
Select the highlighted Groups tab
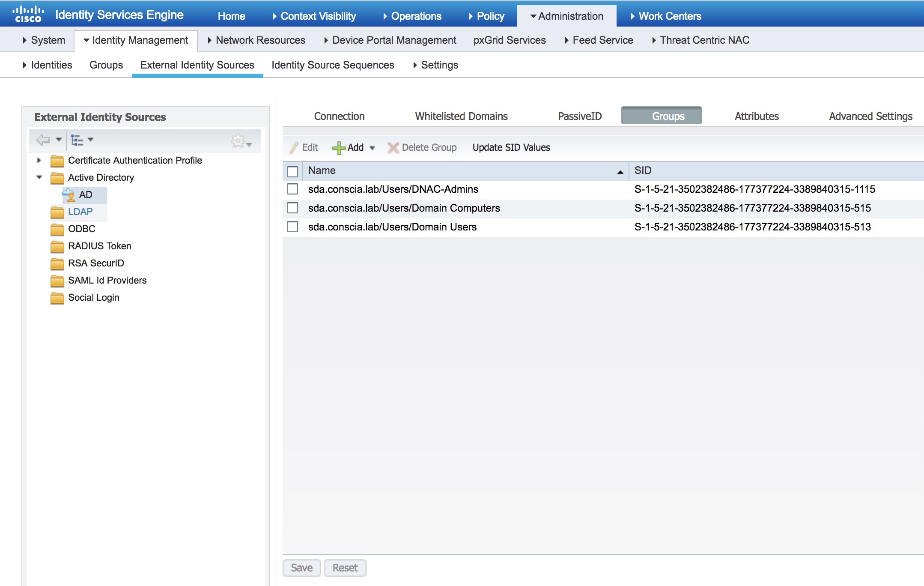(x=661, y=116)
